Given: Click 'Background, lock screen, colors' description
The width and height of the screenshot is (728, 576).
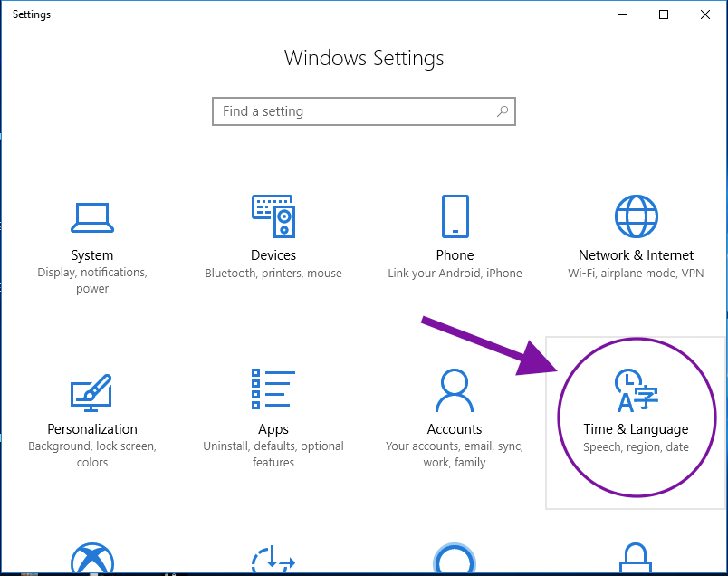Looking at the screenshot, I should pyautogui.click(x=92, y=455).
